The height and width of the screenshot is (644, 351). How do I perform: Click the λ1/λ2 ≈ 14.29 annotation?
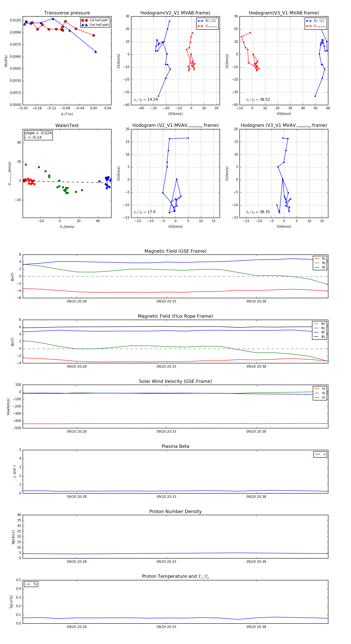[x=146, y=100]
